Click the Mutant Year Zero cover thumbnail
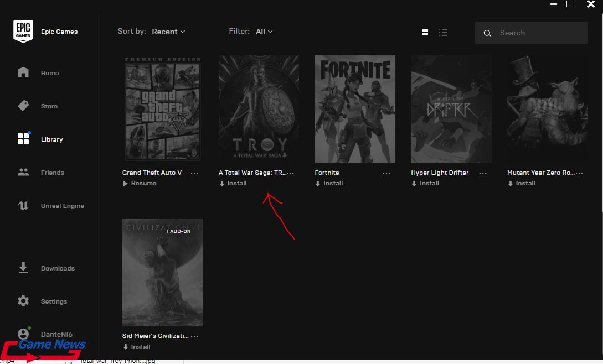The width and height of the screenshot is (603, 364). [548, 109]
